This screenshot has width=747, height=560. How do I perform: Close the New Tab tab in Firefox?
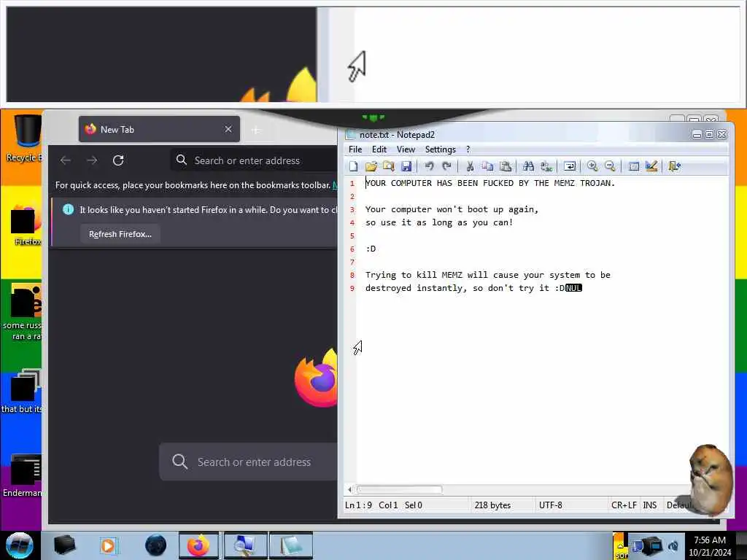[228, 129]
